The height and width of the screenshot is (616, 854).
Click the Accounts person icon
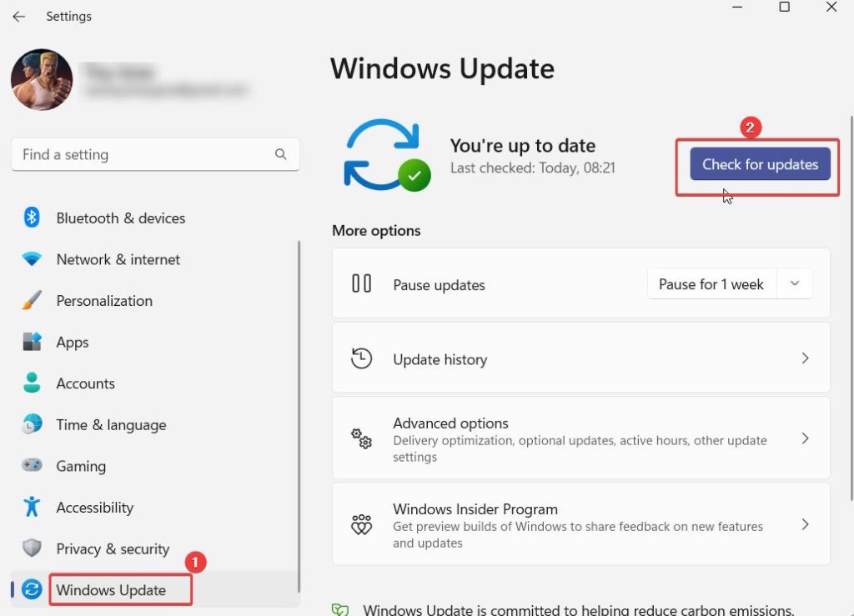pyautogui.click(x=32, y=383)
